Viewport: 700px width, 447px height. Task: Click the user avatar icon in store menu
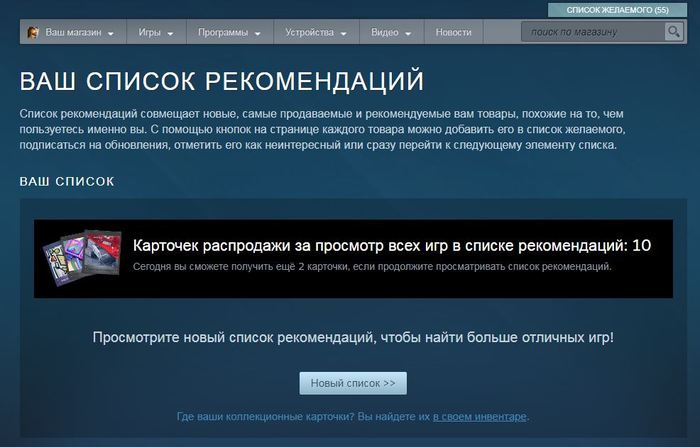[33, 33]
